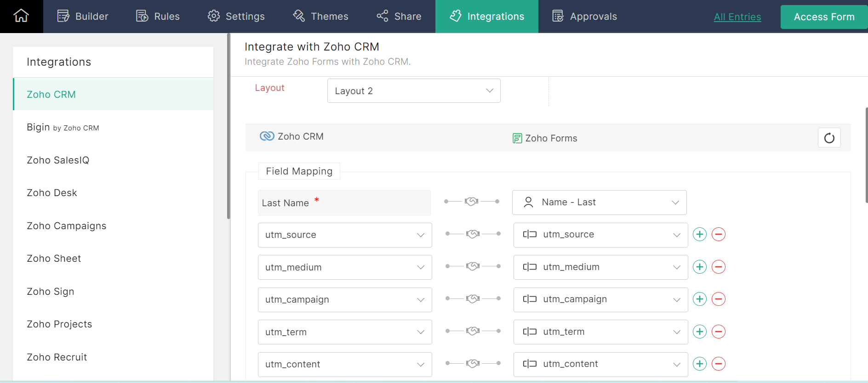Open the Approvals tab
The image size is (868, 383).
(x=584, y=17)
